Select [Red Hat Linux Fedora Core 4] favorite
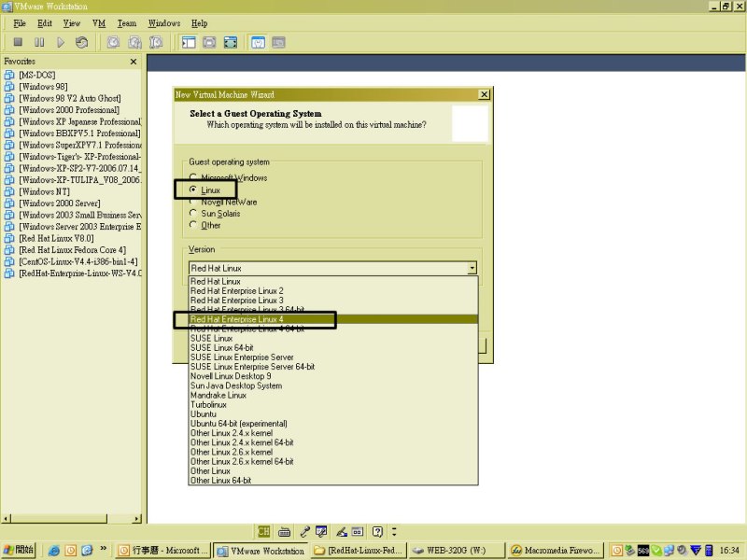Image resolution: width=747 pixels, height=560 pixels. [x=73, y=249]
